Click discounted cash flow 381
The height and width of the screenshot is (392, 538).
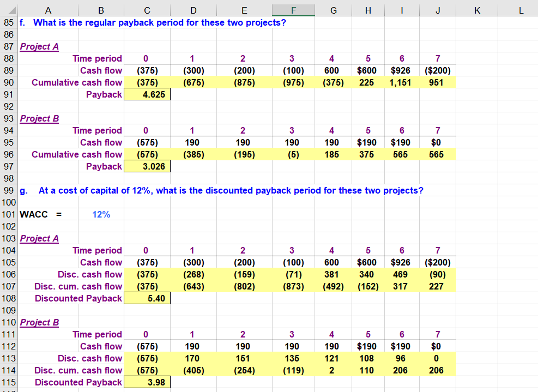coord(331,275)
